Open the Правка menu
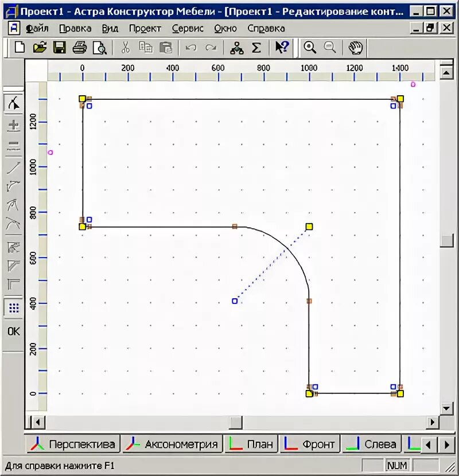This screenshot has width=459, height=476. click(x=75, y=29)
